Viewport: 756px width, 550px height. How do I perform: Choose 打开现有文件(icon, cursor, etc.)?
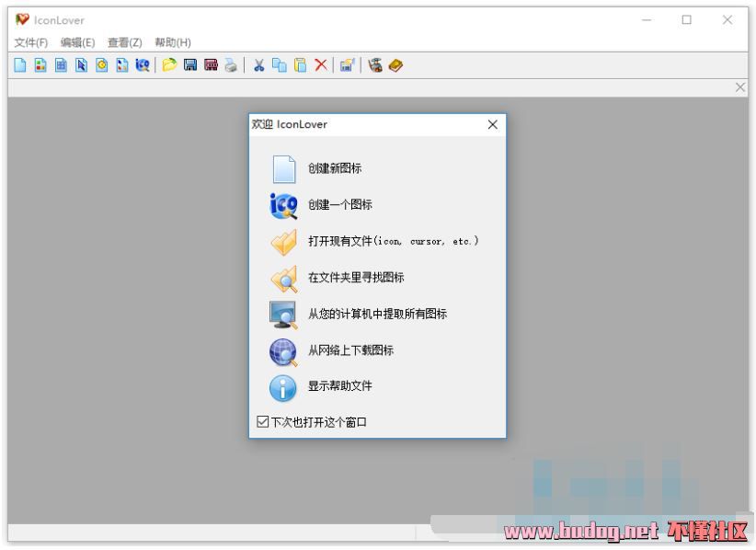(x=394, y=241)
